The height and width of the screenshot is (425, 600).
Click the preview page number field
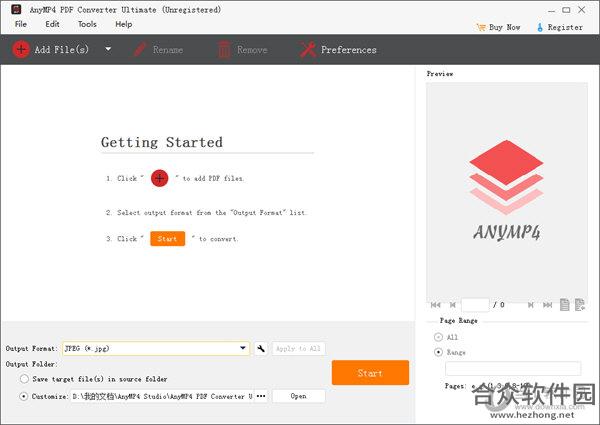pos(475,305)
